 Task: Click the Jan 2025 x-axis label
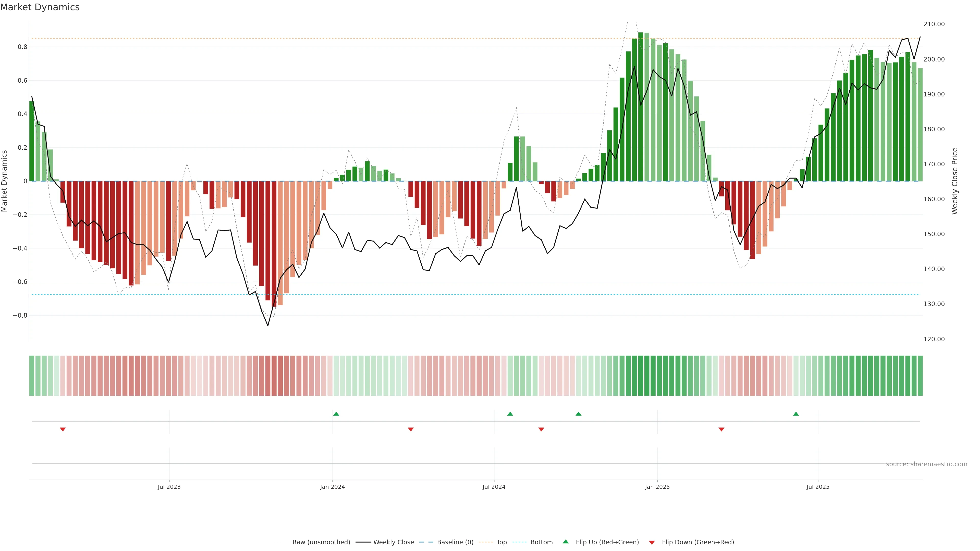click(x=657, y=487)
